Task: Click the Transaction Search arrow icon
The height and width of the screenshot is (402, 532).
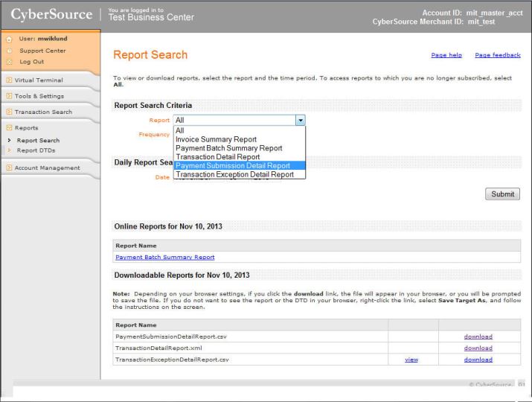Action: tap(8, 112)
